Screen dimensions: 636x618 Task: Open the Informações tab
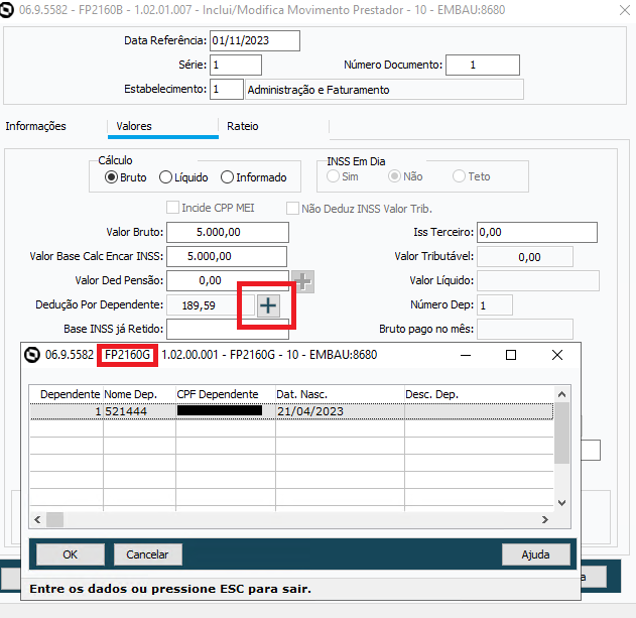[36, 126]
